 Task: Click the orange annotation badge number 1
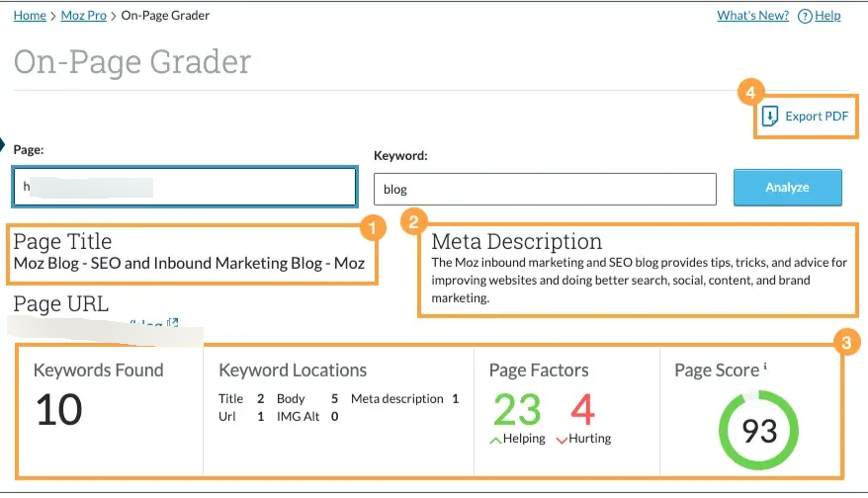point(371,228)
